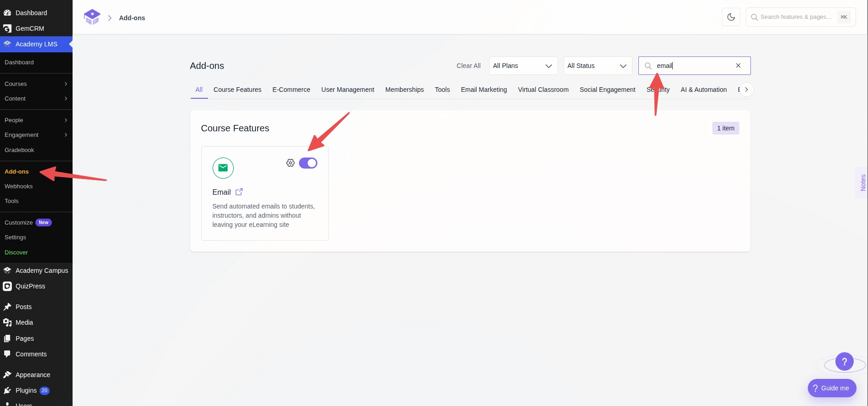
Task: Focus the add-ons search field
Action: tap(694, 66)
